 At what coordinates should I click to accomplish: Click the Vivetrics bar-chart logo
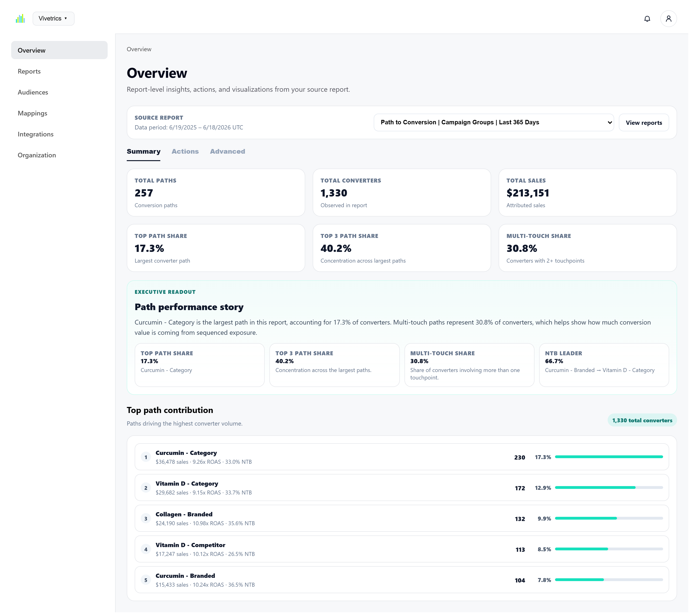click(x=20, y=19)
